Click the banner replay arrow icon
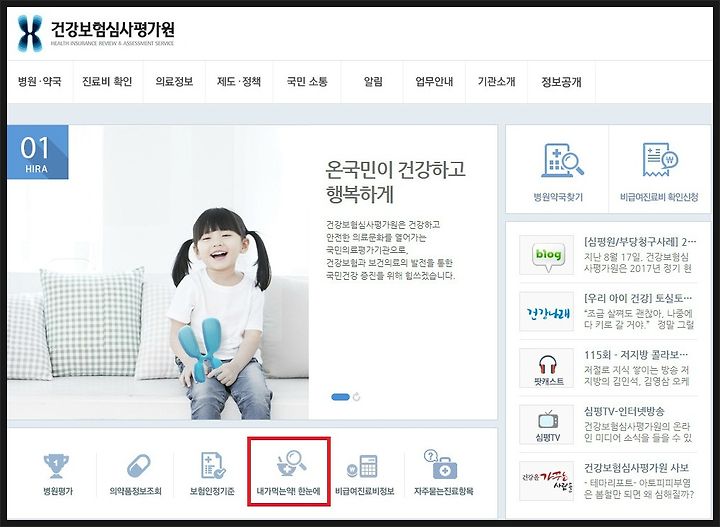 point(357,397)
